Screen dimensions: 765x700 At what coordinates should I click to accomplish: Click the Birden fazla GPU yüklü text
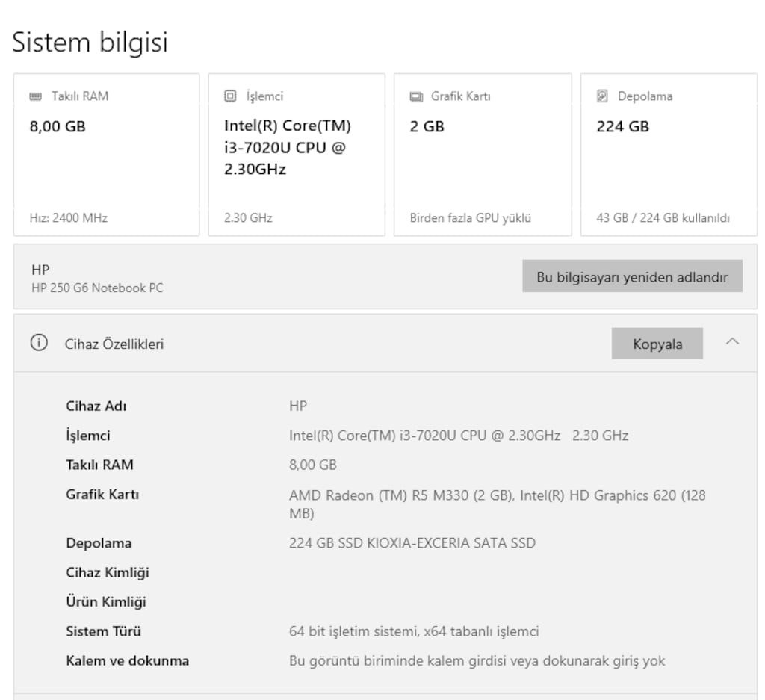[471, 217]
